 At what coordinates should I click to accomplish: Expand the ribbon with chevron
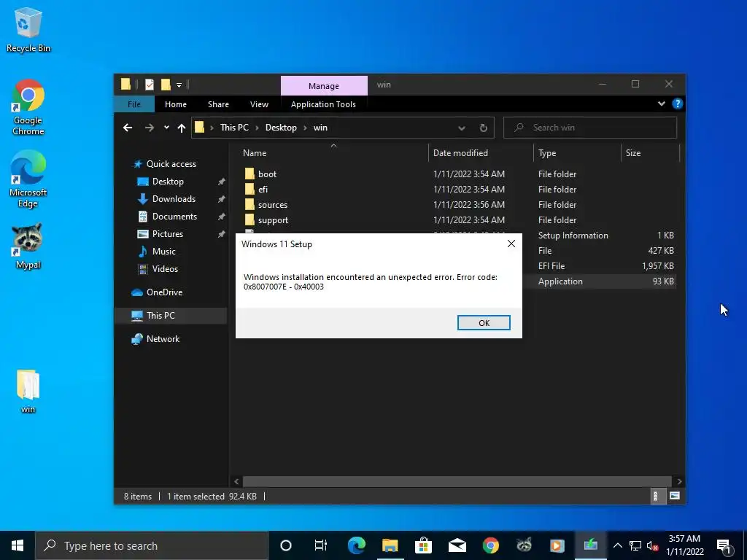[x=661, y=104]
